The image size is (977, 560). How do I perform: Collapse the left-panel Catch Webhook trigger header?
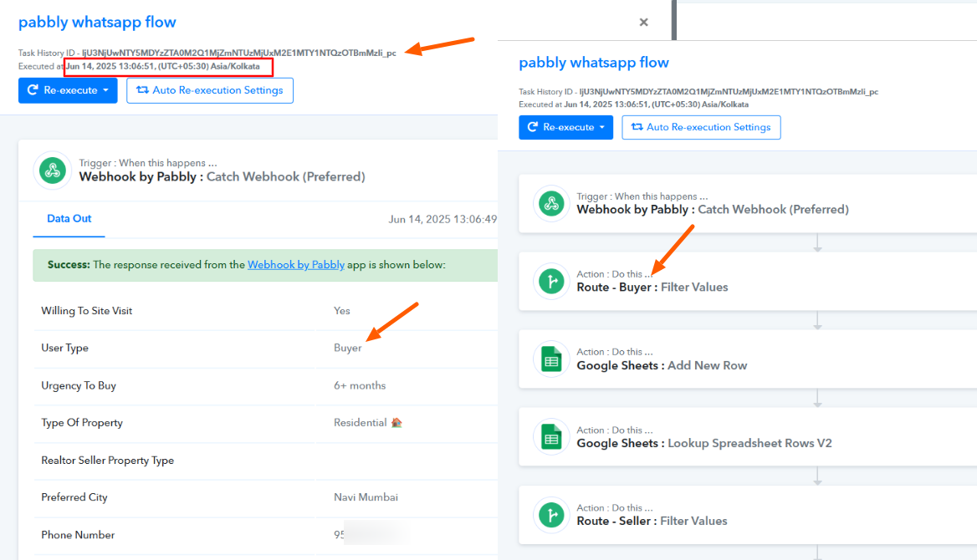[x=258, y=170]
